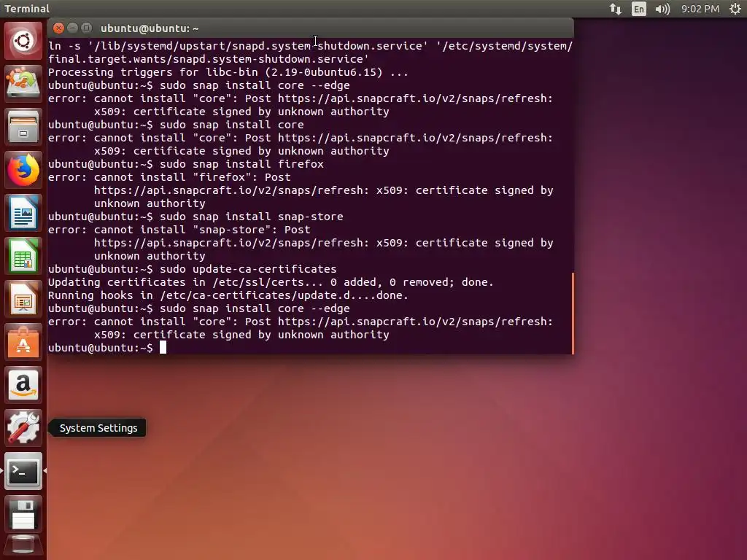Click the 'Running hooks in /etc/ca-certificates' line
This screenshot has height=560, width=747.
tap(228, 295)
